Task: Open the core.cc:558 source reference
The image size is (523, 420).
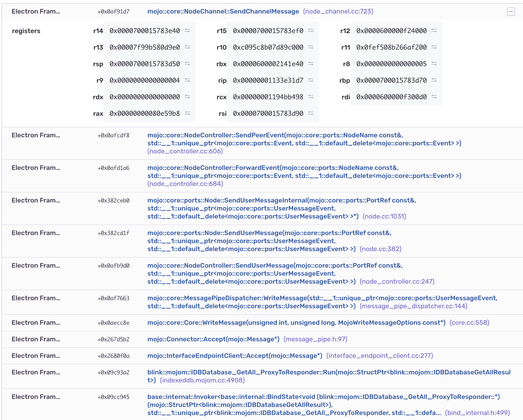Action: point(469,323)
